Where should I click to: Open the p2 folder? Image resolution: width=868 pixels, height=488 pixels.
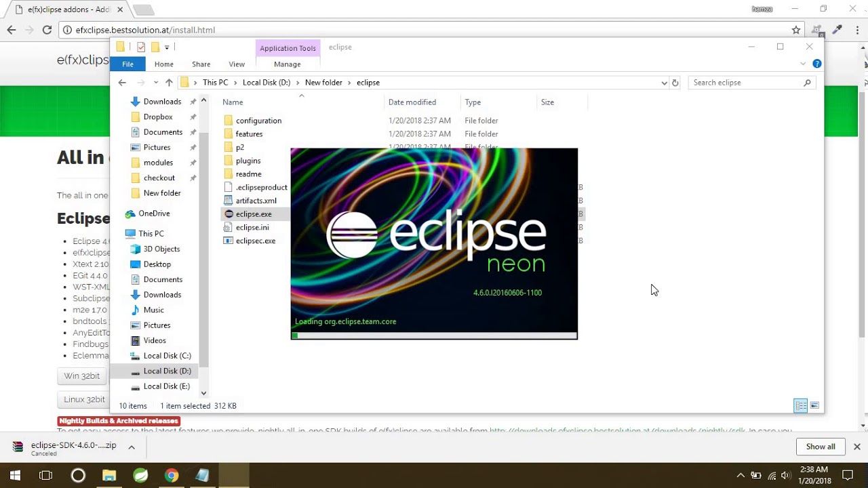point(240,147)
